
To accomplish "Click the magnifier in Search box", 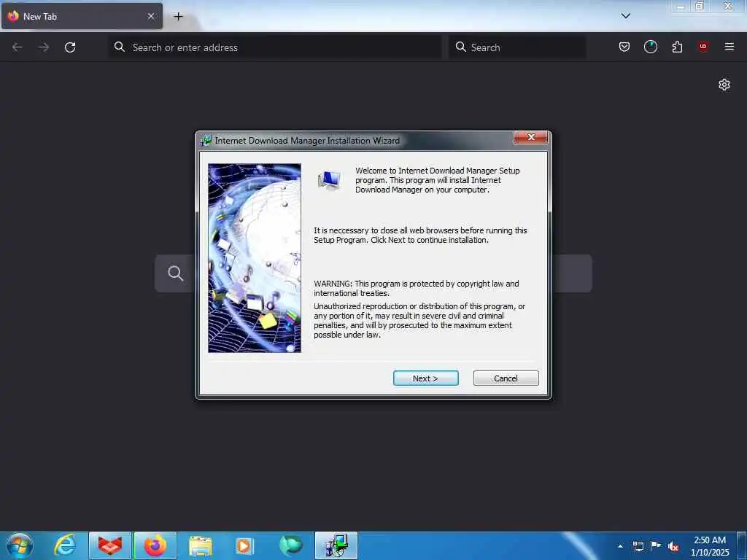I will [461, 47].
